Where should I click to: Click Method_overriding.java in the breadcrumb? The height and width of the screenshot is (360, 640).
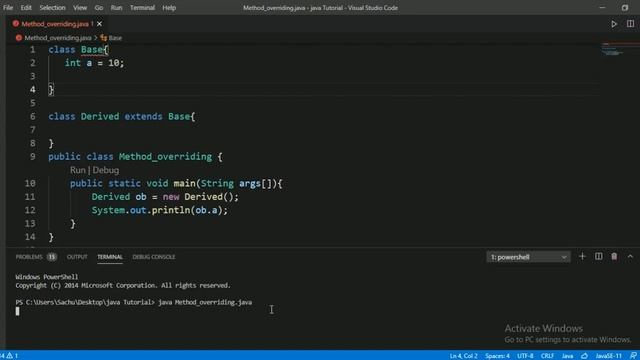pos(58,38)
